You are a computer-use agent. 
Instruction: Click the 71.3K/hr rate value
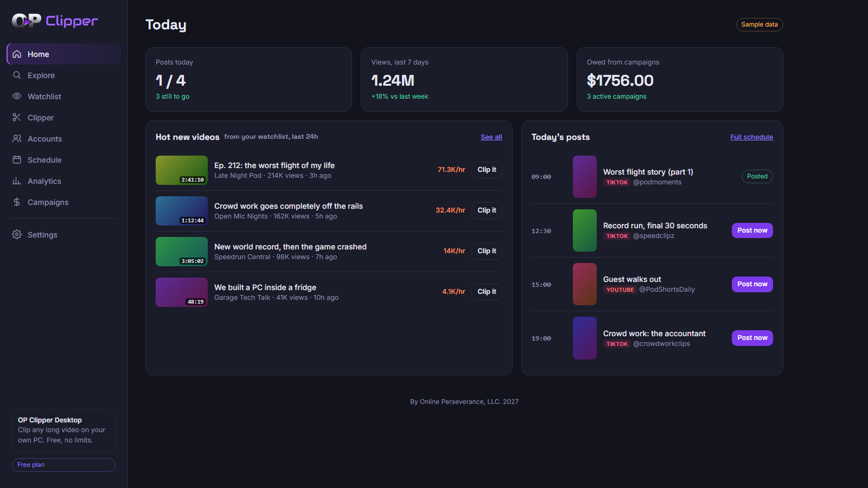[451, 170]
